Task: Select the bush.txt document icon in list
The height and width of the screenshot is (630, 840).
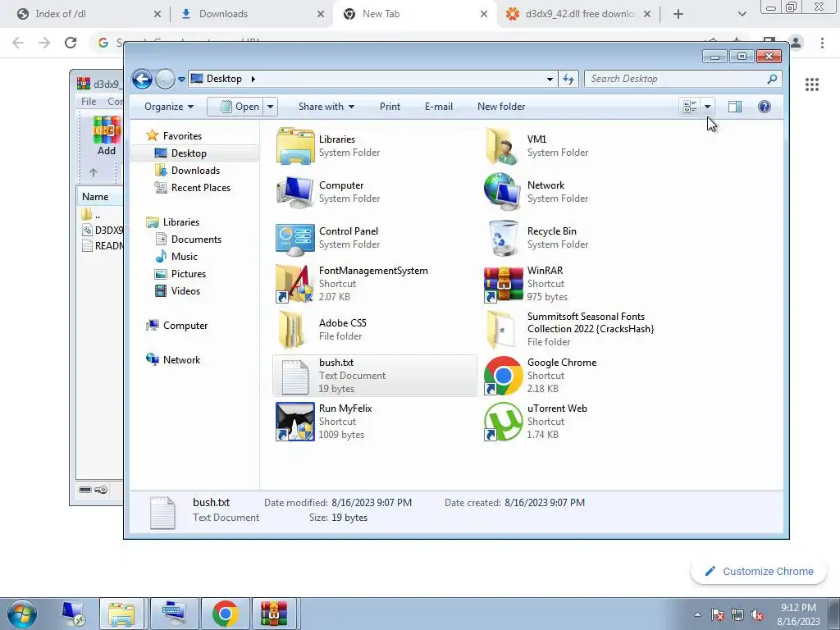Action: pos(295,376)
